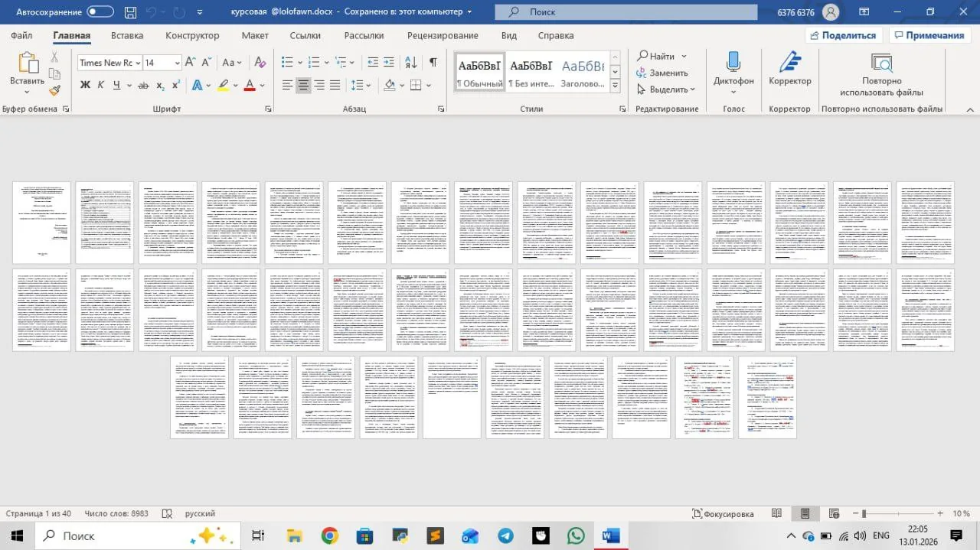Click the Поделиться share button
The height and width of the screenshot is (550, 980).
pos(844,35)
